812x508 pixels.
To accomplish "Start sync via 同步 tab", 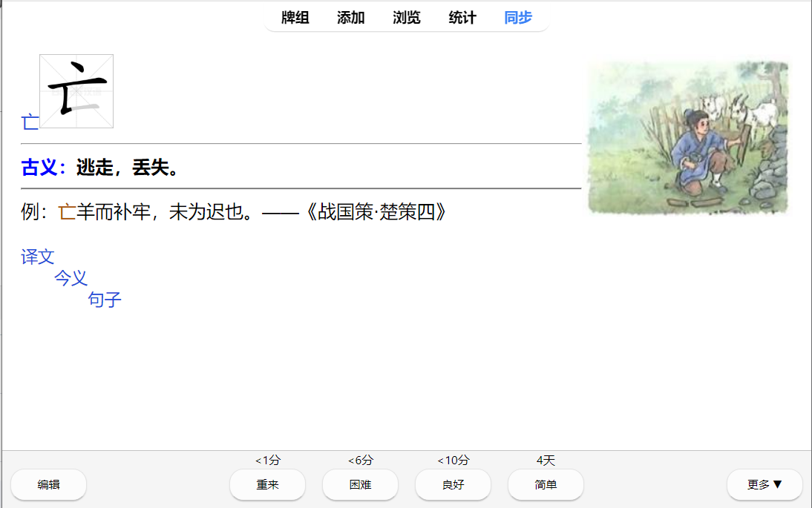I will click(518, 18).
